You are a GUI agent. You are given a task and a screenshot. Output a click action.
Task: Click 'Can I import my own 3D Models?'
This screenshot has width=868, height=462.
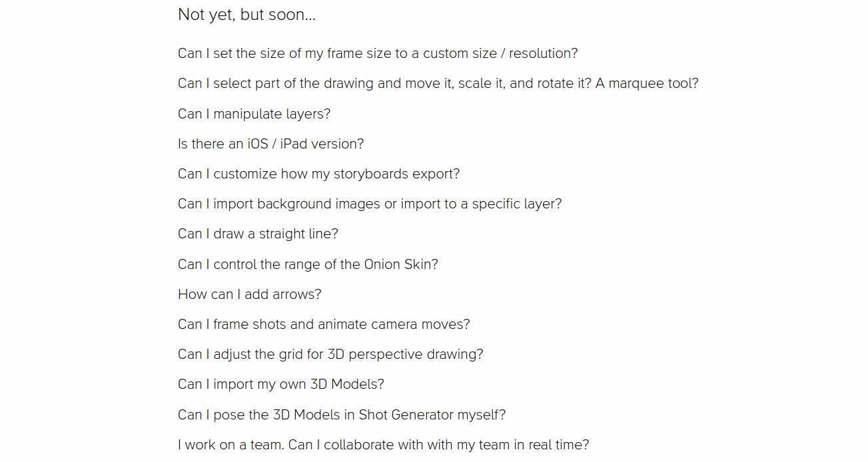coord(281,384)
